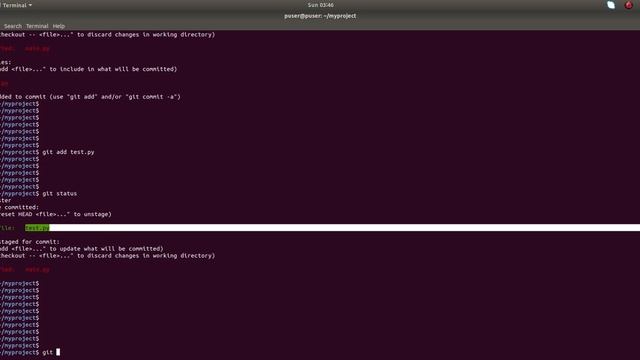Click the final prompt line with 'git' typed

coord(30,352)
